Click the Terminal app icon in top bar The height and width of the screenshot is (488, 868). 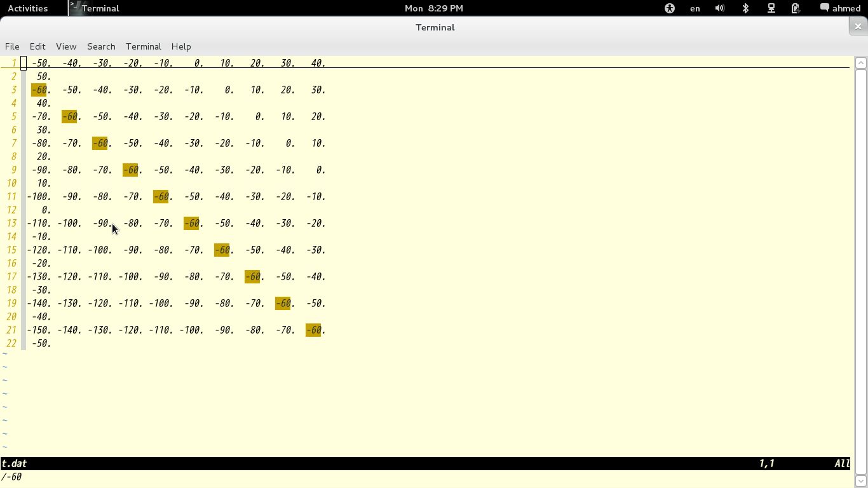(76, 8)
